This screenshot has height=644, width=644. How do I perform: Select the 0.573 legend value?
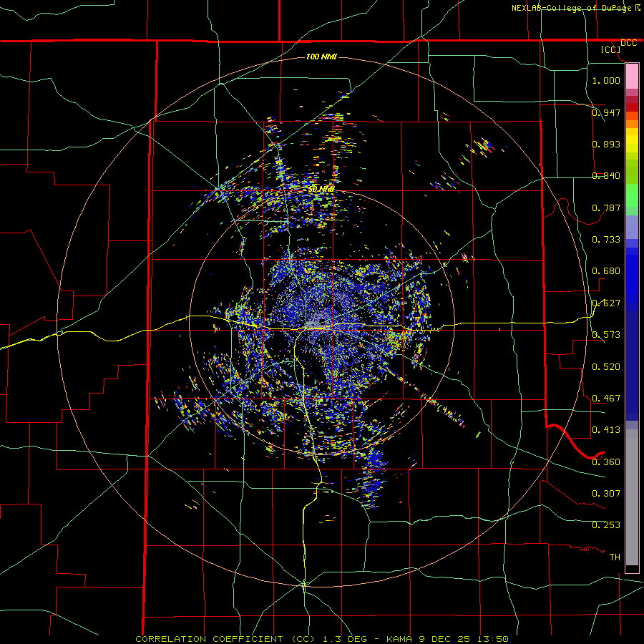click(x=606, y=335)
